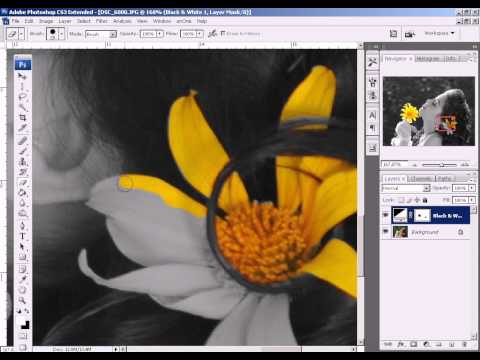Open the Character panel dock icon
480x360 pixels.
372,116
